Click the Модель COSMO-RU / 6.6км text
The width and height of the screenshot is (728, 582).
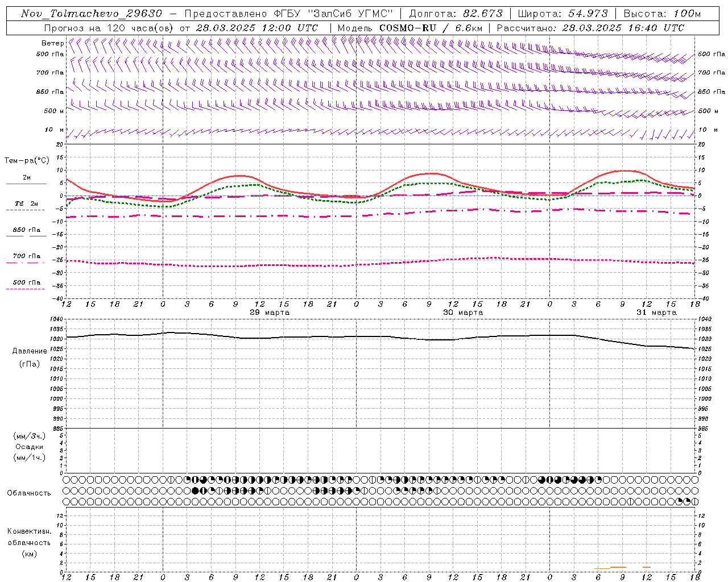[410, 28]
